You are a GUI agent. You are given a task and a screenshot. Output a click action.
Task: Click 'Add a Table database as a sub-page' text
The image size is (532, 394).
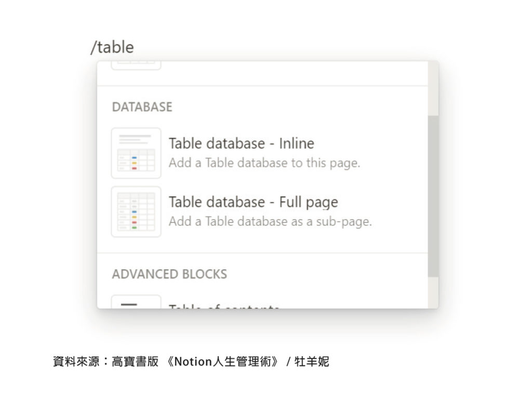270,221
